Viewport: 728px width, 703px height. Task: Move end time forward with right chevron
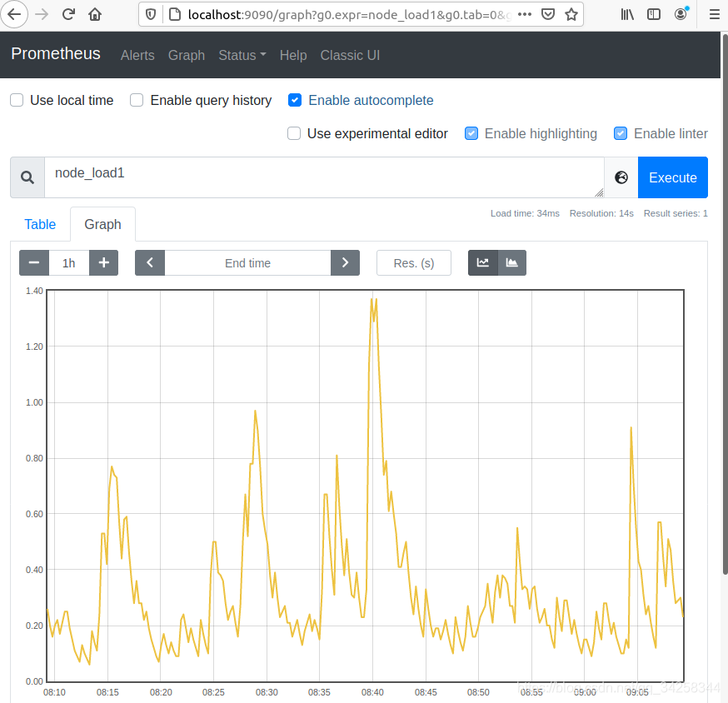click(x=345, y=263)
